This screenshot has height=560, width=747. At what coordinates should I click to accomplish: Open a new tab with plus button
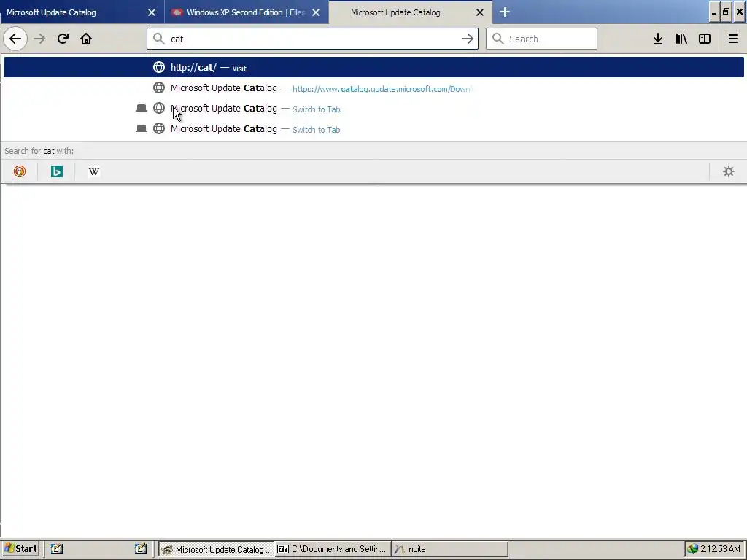pyautogui.click(x=505, y=12)
